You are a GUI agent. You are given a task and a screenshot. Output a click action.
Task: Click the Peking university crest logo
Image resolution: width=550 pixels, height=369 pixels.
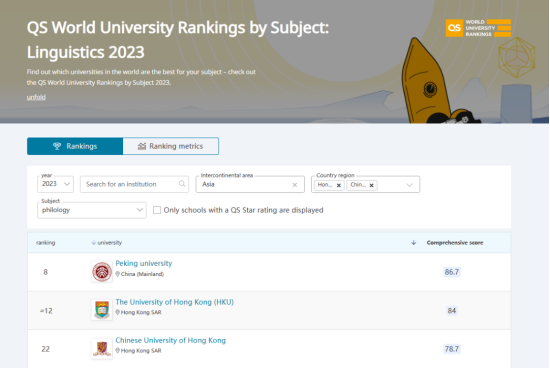pyautogui.click(x=102, y=271)
